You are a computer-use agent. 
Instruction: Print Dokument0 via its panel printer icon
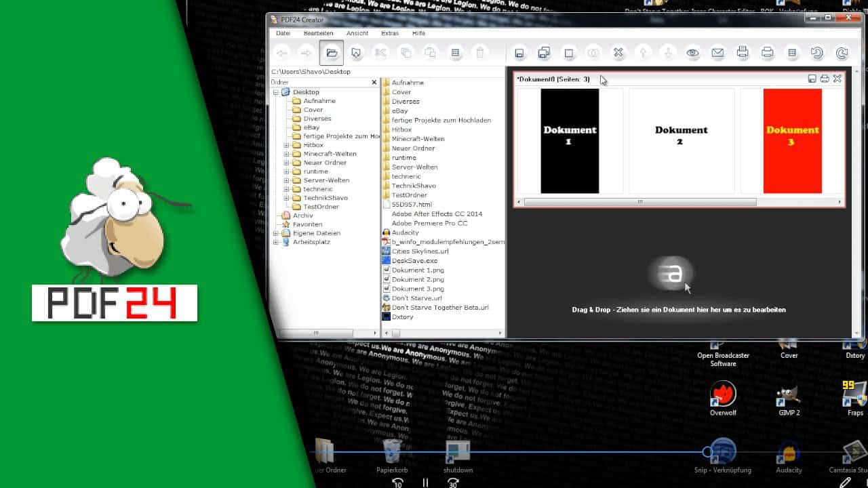point(825,79)
